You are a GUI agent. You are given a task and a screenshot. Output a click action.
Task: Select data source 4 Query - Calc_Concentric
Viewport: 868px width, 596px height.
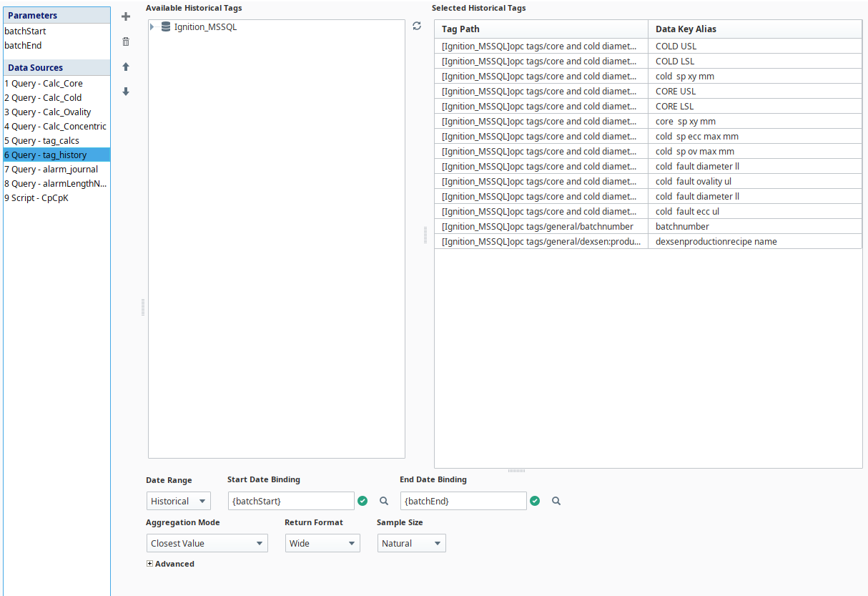pos(57,126)
